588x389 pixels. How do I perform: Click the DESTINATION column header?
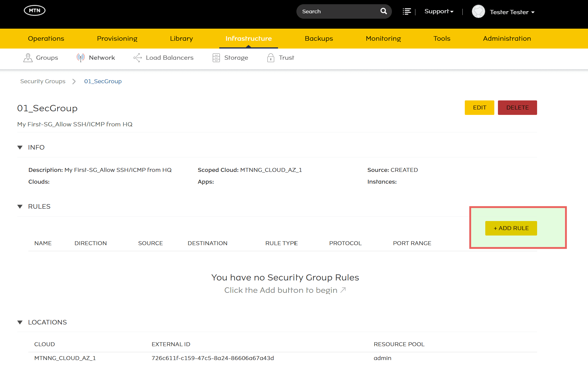coord(208,243)
